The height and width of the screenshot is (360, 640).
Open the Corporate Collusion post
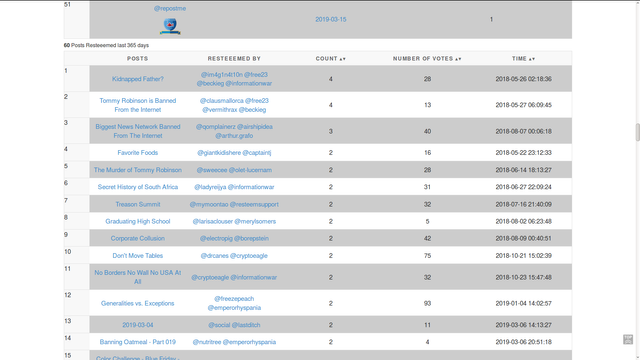[138, 238]
